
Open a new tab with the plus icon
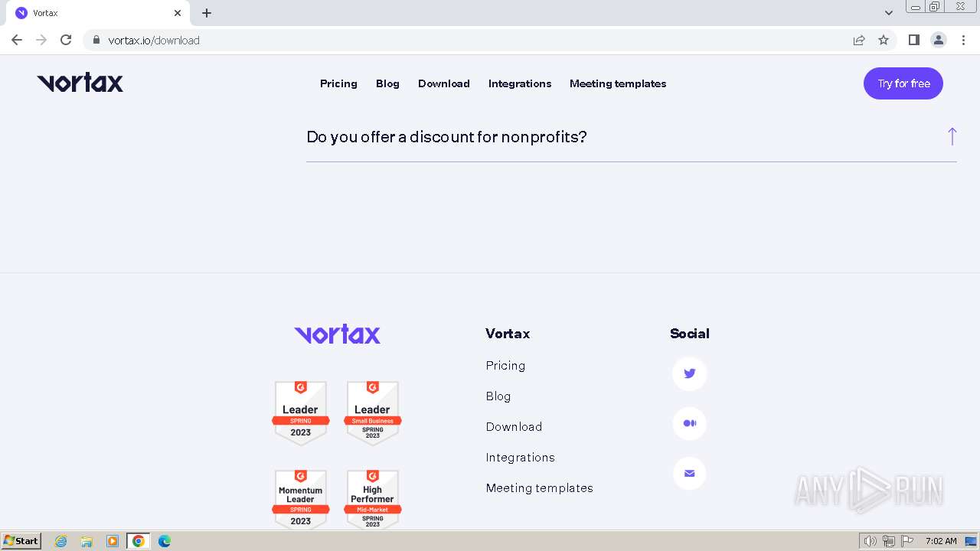click(x=207, y=13)
